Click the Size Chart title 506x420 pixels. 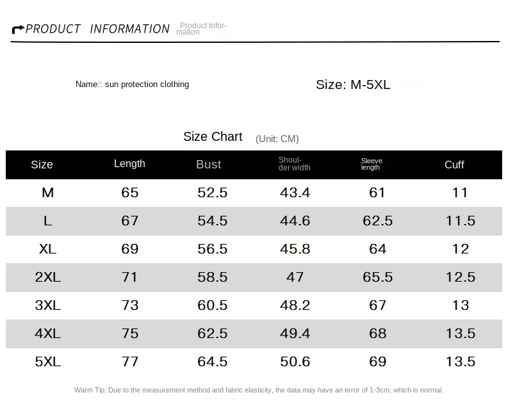click(213, 136)
